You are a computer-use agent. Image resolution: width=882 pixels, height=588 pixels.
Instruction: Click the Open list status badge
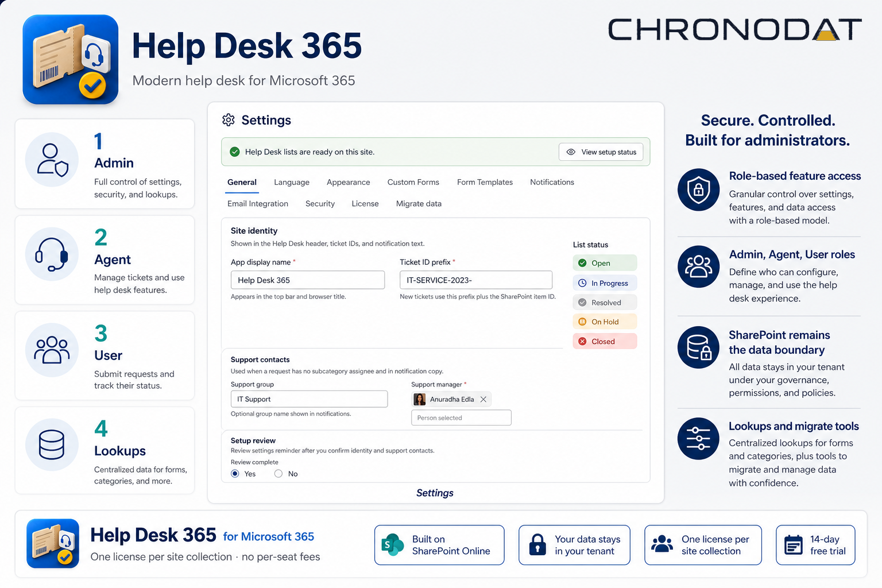coord(605,263)
